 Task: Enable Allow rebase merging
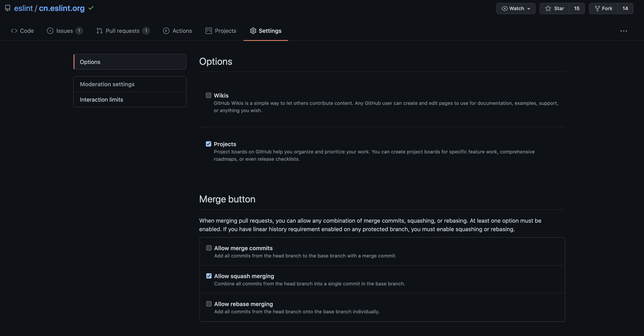coord(209,304)
